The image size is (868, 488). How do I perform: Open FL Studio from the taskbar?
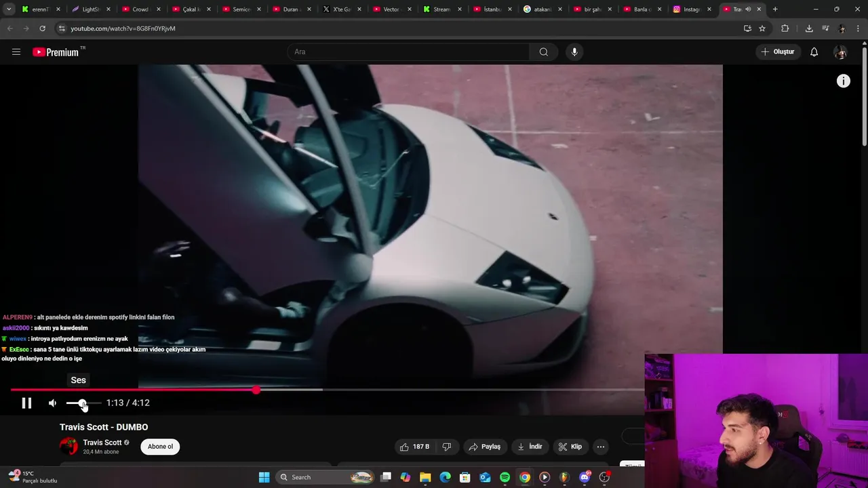click(x=564, y=477)
